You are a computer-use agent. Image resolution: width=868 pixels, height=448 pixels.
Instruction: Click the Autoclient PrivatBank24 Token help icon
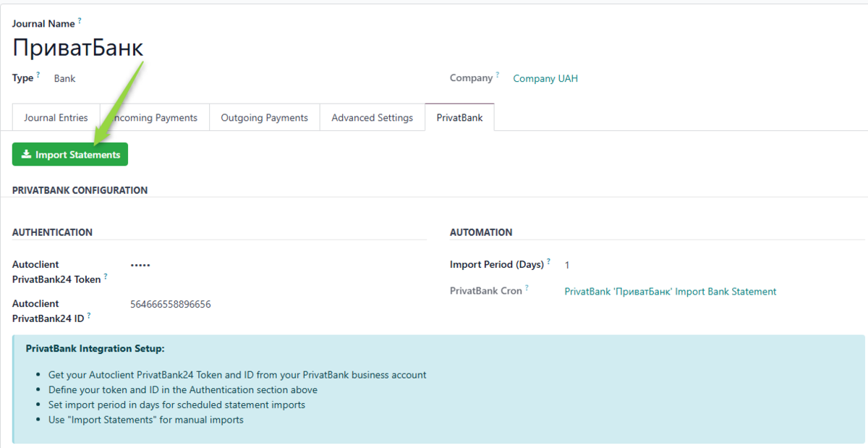pos(106,276)
